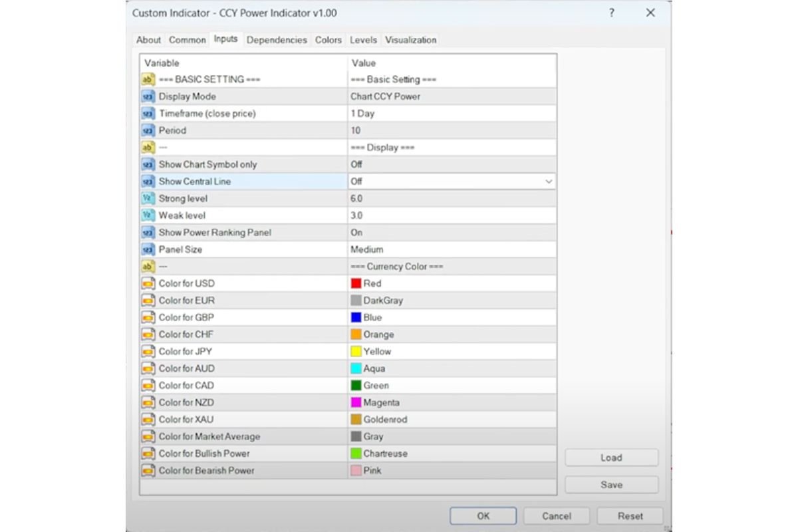Open the Visualization tab
This screenshot has width=798, height=532.
click(411, 40)
